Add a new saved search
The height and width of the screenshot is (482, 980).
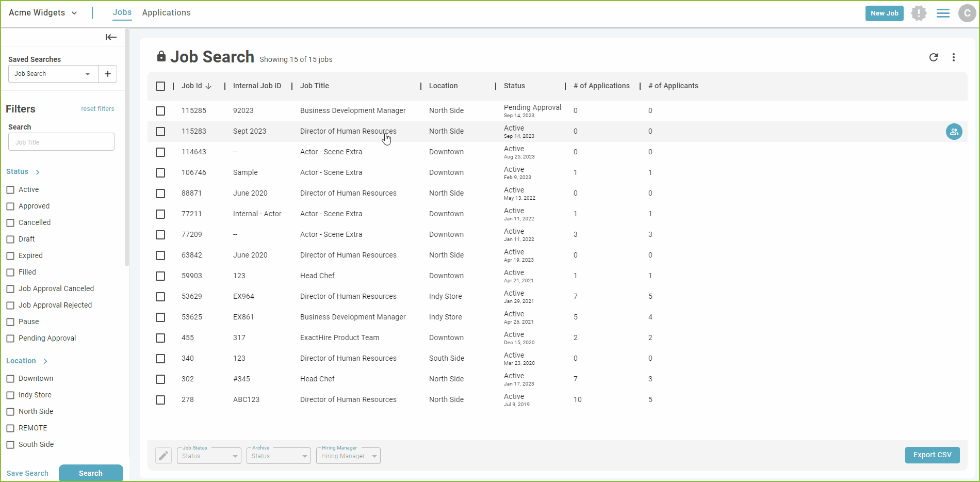pos(107,74)
